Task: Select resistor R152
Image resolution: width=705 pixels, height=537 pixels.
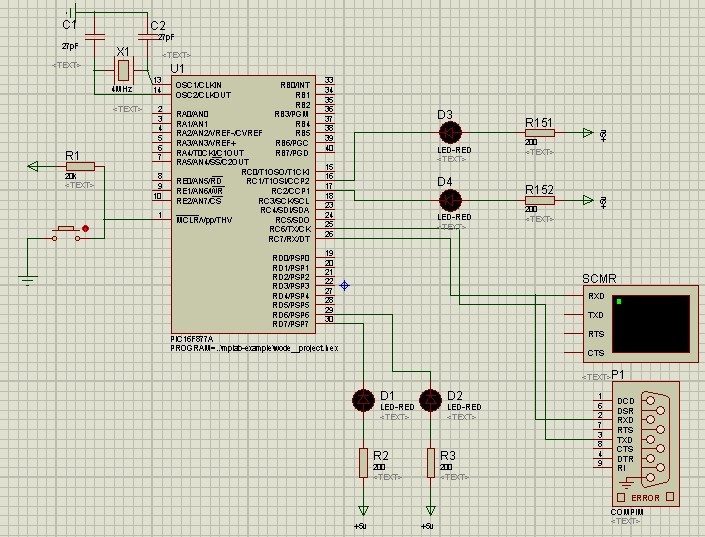Action: [x=540, y=200]
